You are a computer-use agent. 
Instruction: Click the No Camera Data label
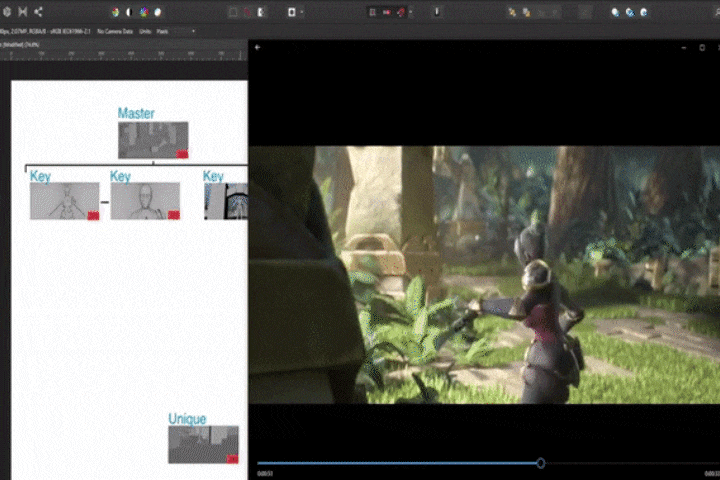point(115,31)
